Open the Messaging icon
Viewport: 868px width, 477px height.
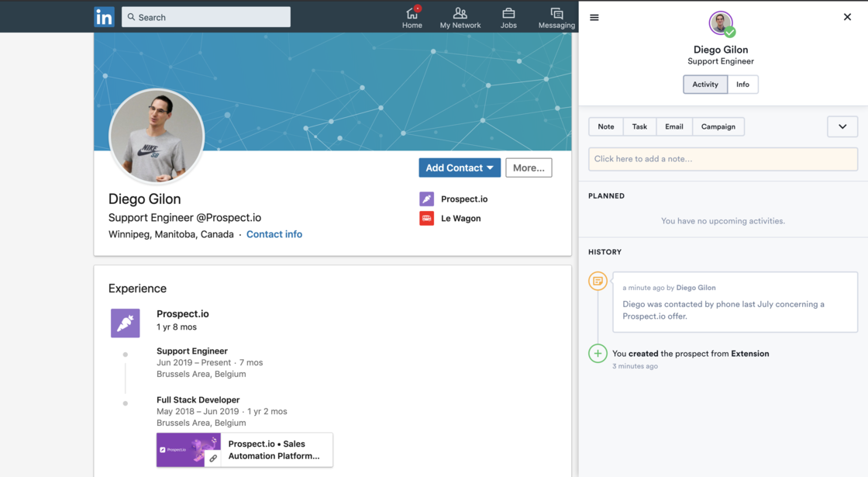click(556, 14)
